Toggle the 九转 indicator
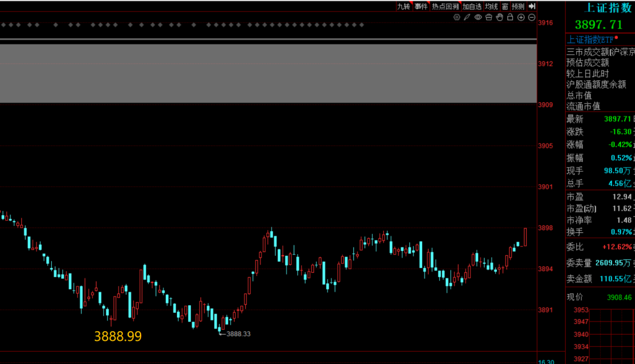This screenshot has width=635, height=364. pos(403,6)
